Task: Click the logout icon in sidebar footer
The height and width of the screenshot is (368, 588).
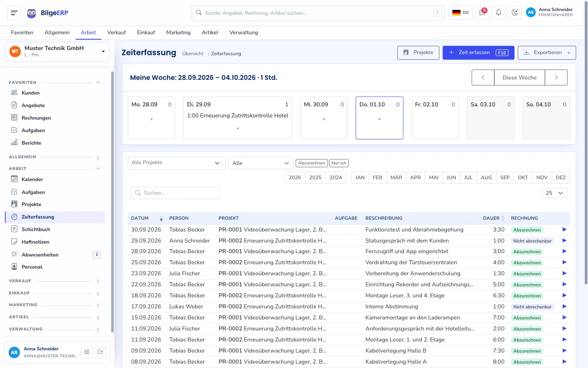Action: [100, 352]
